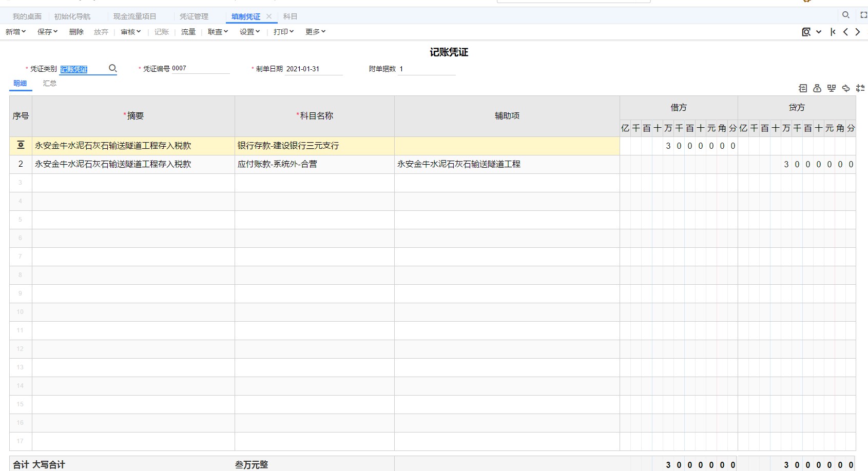Close the 填制凭证 tab

pos(269,16)
